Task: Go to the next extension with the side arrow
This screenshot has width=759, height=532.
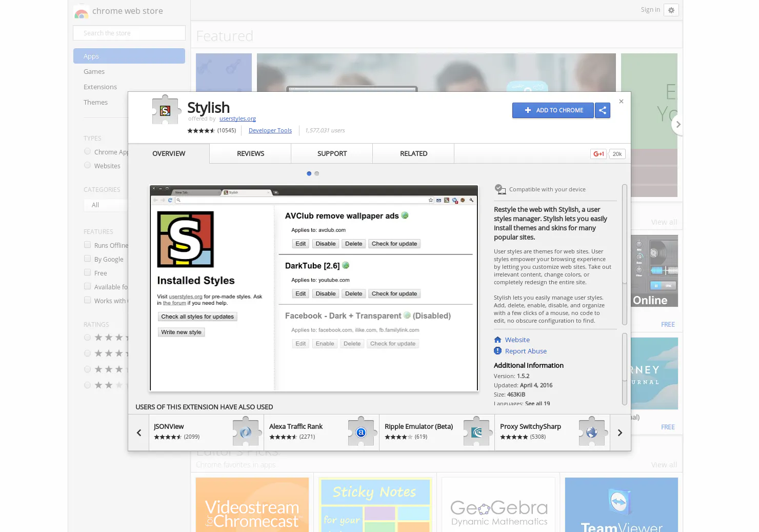Action: (677, 124)
